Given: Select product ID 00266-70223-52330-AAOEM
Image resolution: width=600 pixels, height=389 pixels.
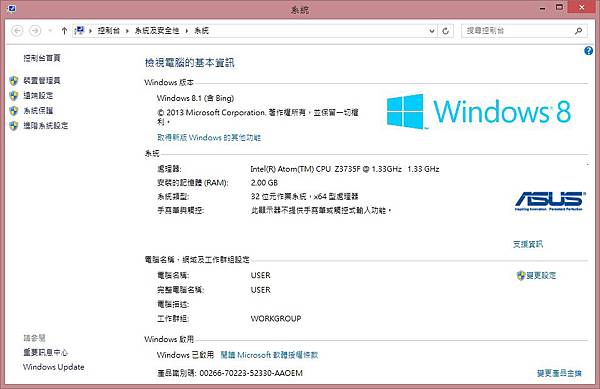Looking at the screenshot, I should pyautogui.click(x=251, y=373).
